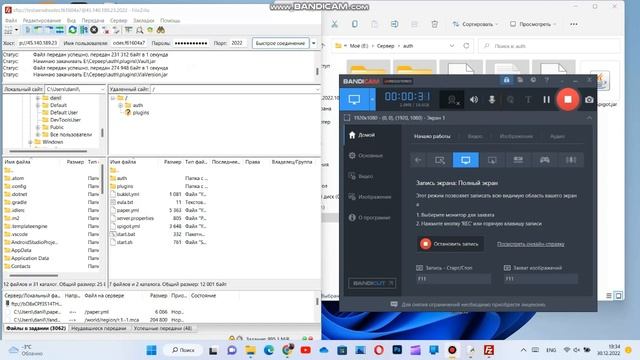640x360 pixels.
Task: Open directory listing filters icon
Action: 129,30
